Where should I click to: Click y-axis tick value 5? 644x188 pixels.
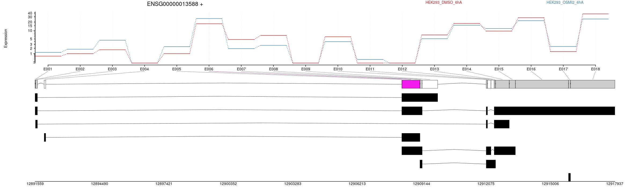(31, 39)
